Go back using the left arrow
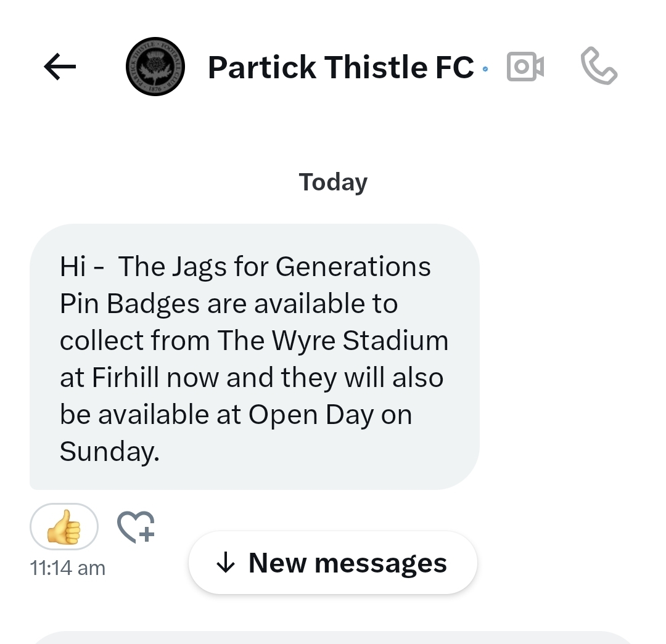Viewport: 666px width, 644px height. [x=60, y=67]
